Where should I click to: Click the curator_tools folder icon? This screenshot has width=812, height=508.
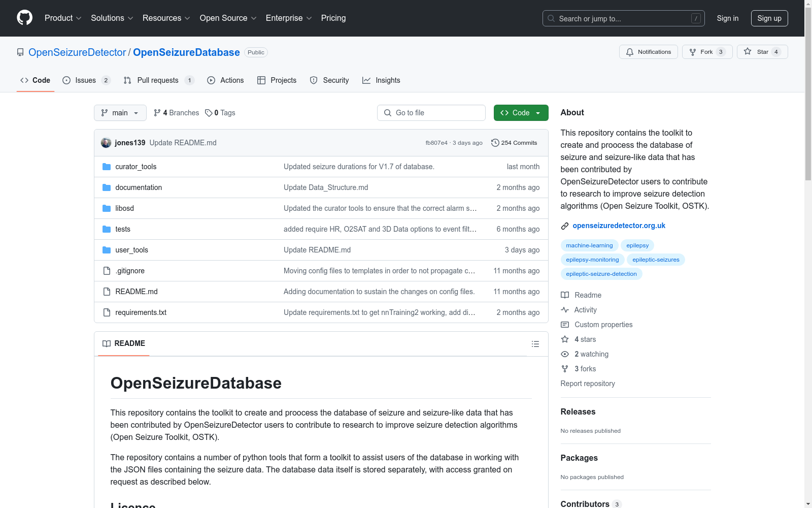click(x=107, y=167)
